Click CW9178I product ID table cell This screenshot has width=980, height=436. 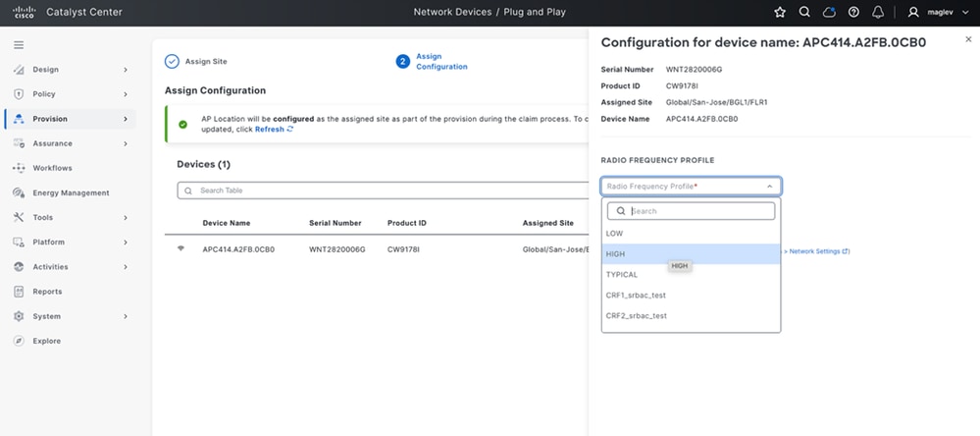click(x=404, y=249)
